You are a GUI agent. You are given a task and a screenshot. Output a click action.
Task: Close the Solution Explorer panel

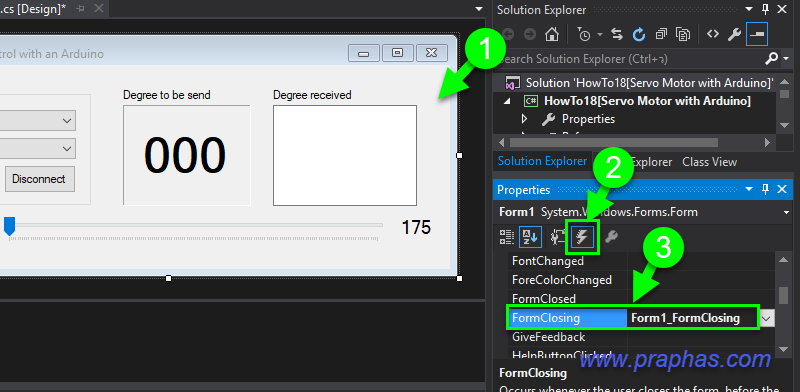pos(782,9)
